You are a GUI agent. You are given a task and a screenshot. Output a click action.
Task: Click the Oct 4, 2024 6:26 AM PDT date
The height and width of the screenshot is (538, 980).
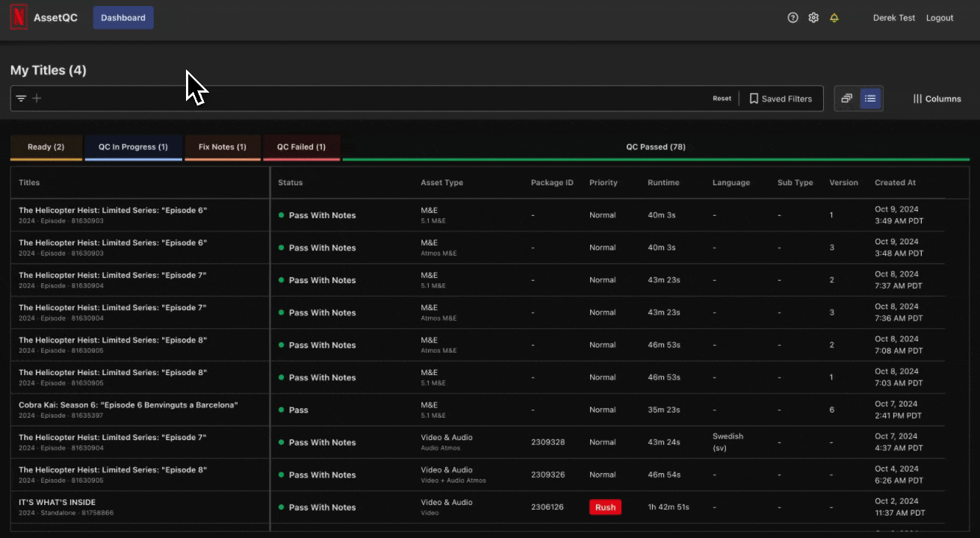pyautogui.click(x=899, y=474)
